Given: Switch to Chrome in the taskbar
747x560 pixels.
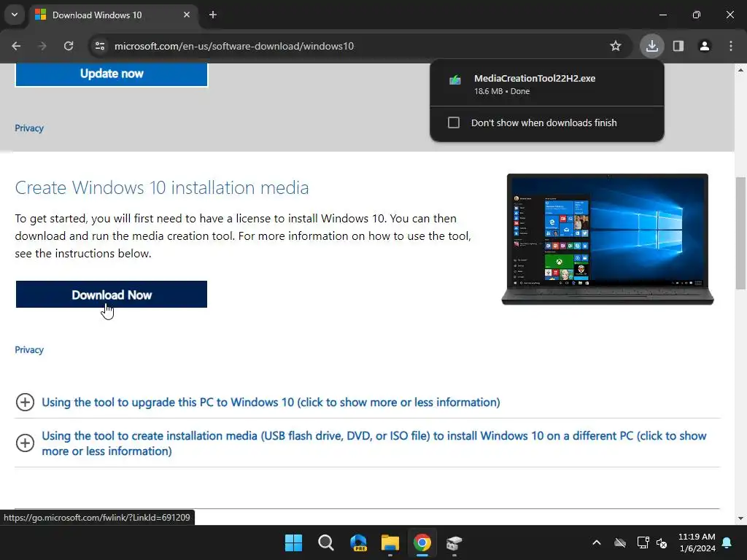Looking at the screenshot, I should click(422, 542).
